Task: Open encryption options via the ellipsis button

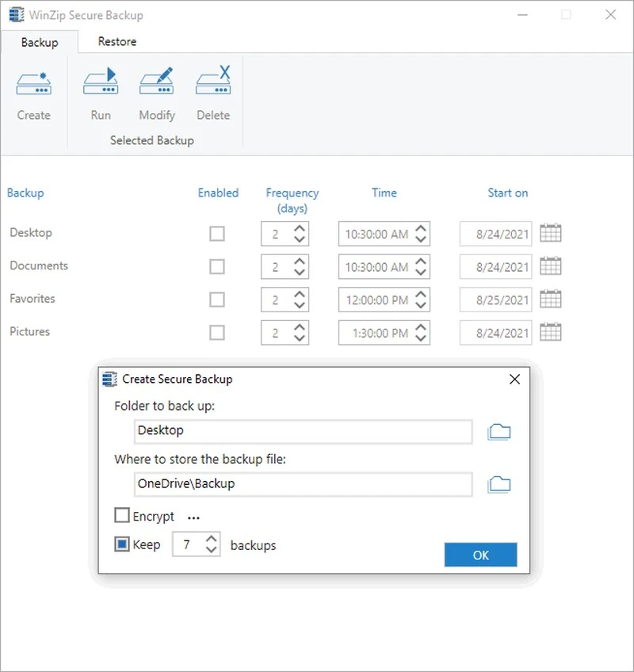Action: click(x=193, y=516)
